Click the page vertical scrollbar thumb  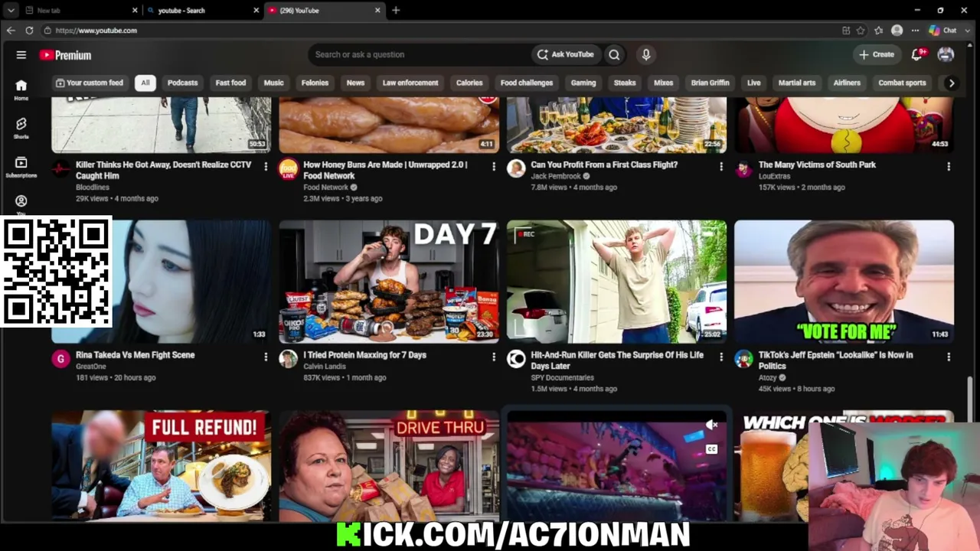pos(971,398)
